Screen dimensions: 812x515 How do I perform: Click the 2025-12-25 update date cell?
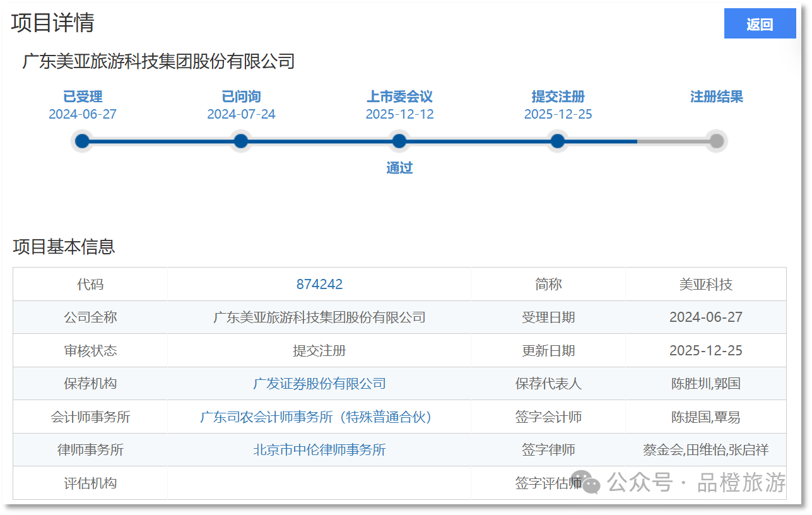pyautogui.click(x=705, y=351)
